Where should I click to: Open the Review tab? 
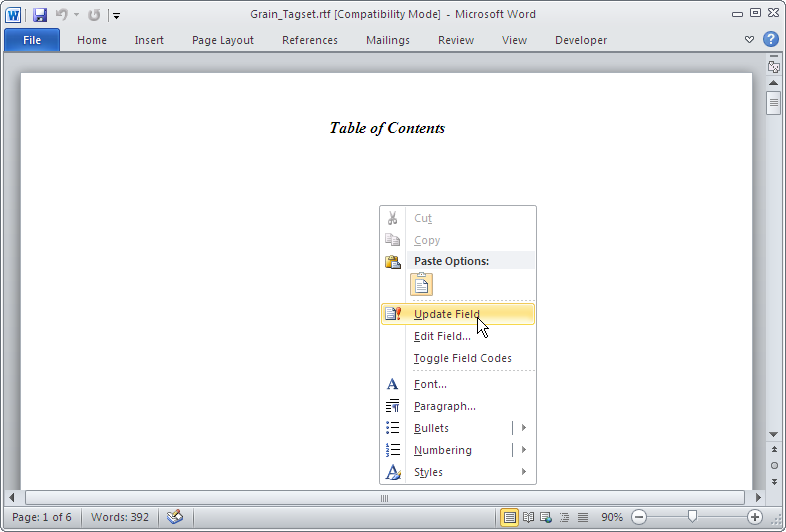(x=456, y=40)
